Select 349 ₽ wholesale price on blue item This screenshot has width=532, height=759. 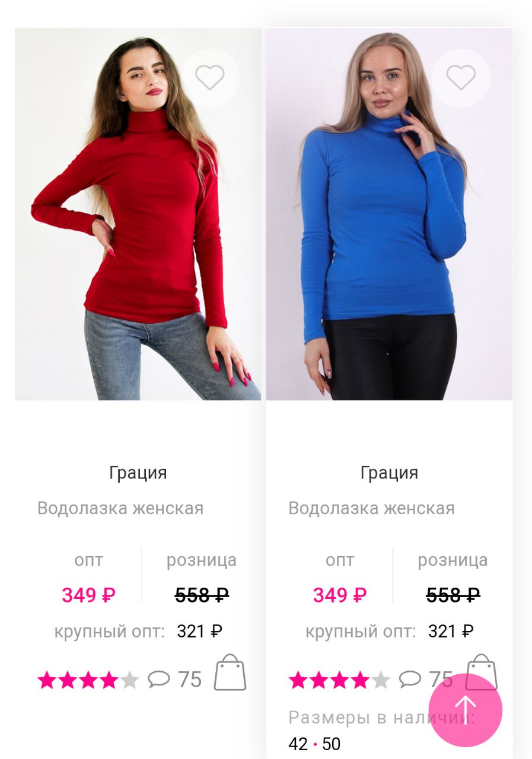coord(340,595)
